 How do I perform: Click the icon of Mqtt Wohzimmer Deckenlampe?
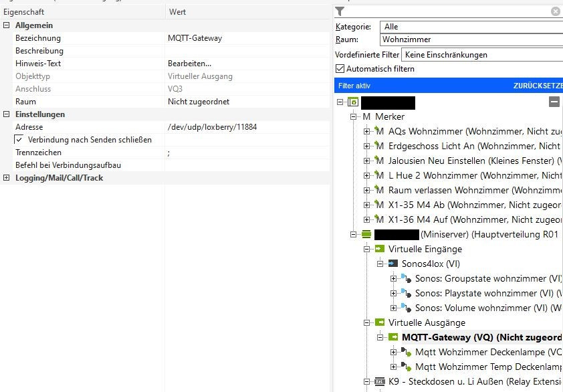[x=406, y=352]
